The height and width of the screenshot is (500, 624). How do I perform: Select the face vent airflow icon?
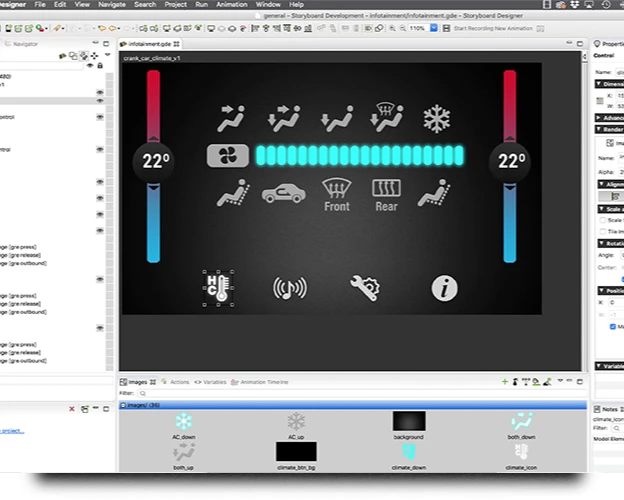231,118
